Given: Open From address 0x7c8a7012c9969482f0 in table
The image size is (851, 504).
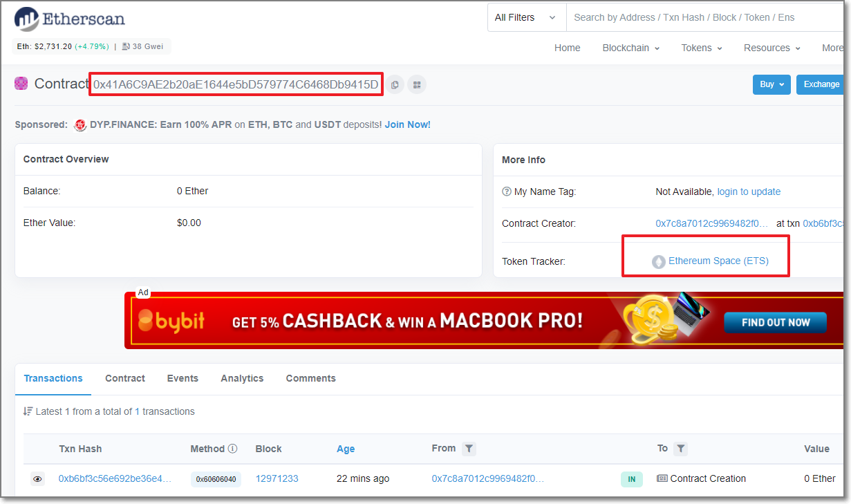Looking at the screenshot, I should click(488, 478).
